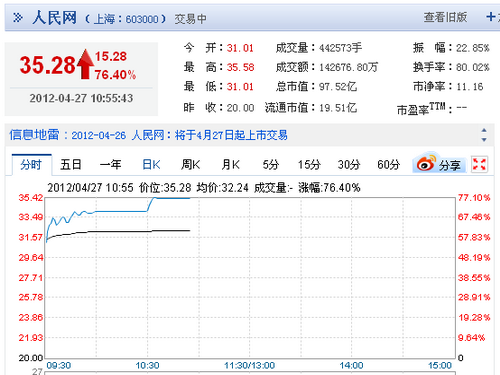
Task: Open fullscreen chart via red expand icon
Action: point(479,164)
